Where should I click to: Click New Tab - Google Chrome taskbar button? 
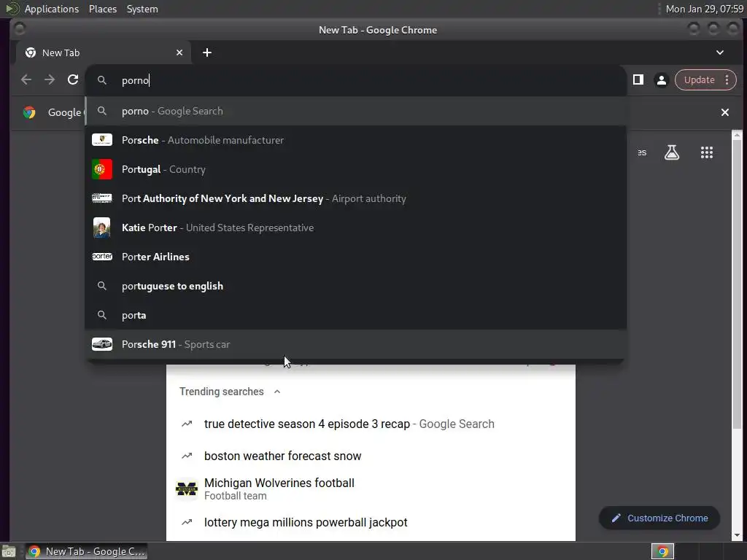87,551
